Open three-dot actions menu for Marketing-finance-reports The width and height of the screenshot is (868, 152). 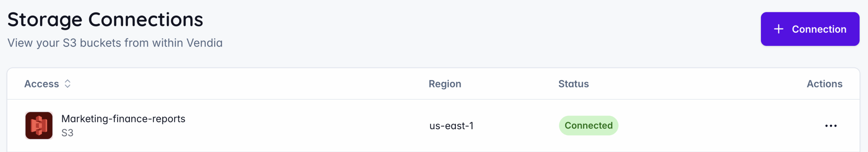830,126
